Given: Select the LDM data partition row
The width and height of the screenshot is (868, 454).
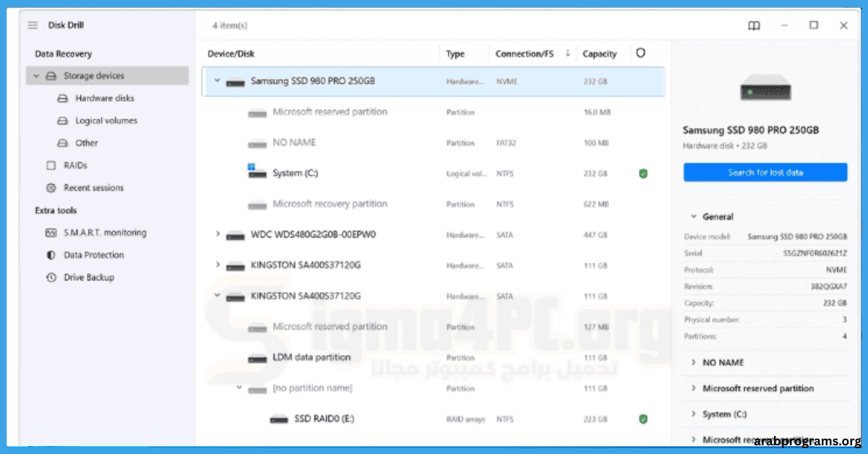Looking at the screenshot, I should click(x=433, y=358).
